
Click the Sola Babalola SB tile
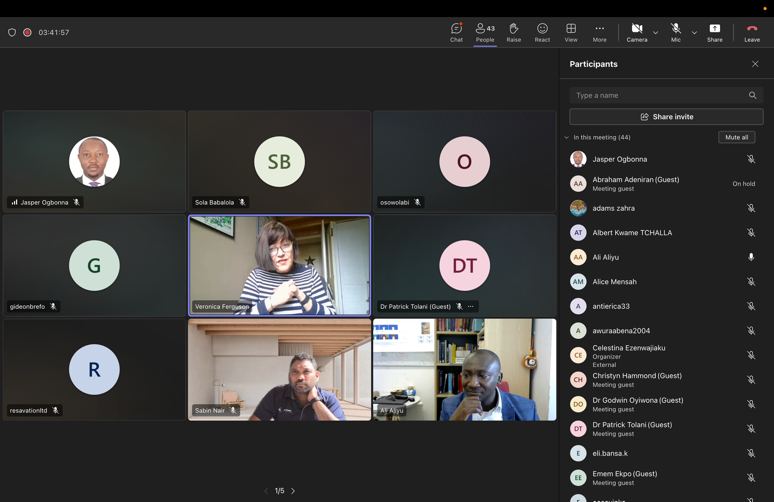[279, 161]
